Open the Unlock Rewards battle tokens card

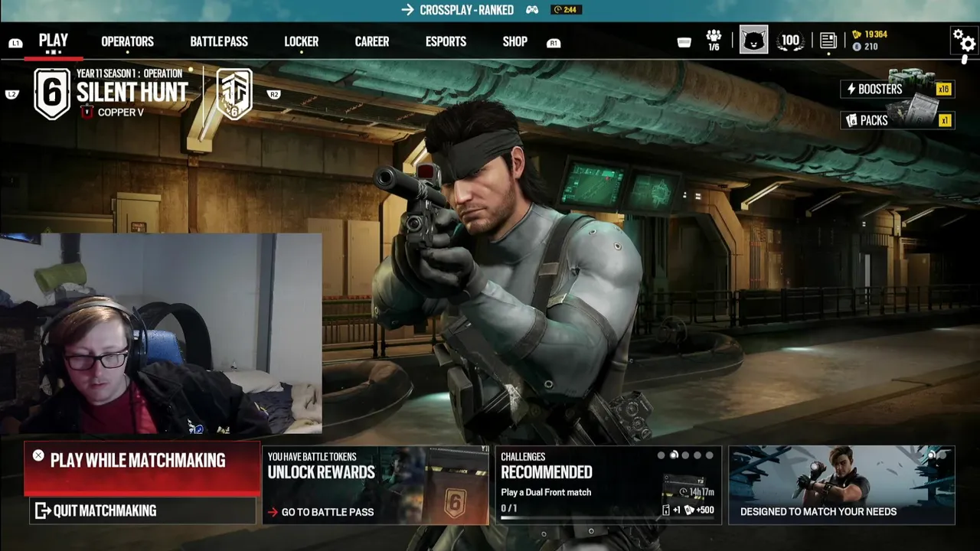point(375,485)
